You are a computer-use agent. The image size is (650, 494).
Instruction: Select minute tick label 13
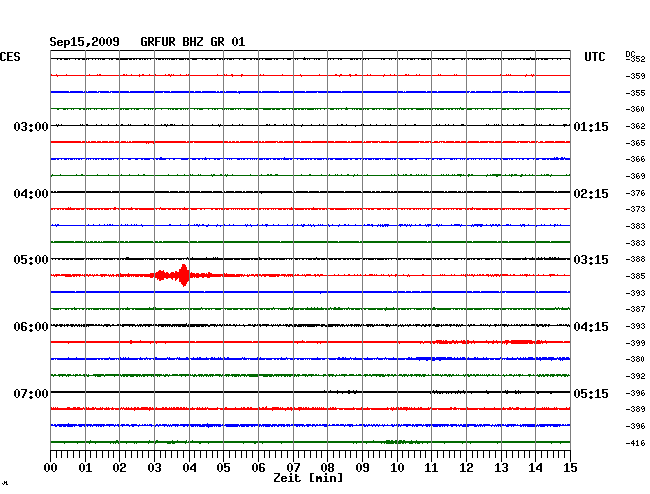pos(501,468)
